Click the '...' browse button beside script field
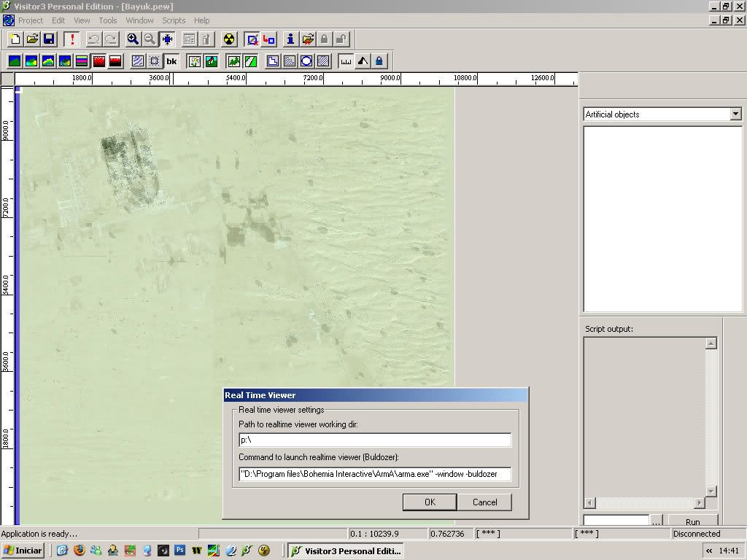Viewport: 747px width, 560px height. coord(657,521)
